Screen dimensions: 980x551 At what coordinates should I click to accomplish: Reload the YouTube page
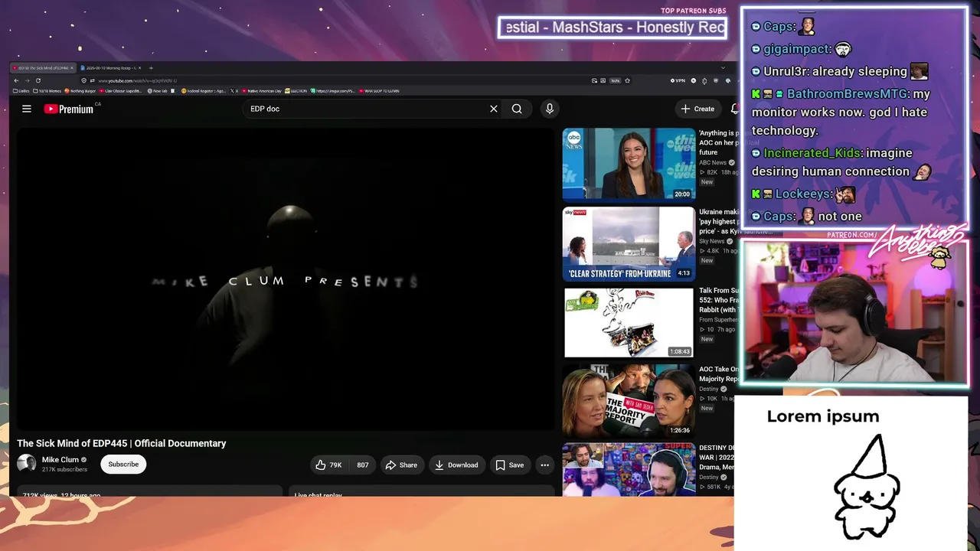(38, 80)
